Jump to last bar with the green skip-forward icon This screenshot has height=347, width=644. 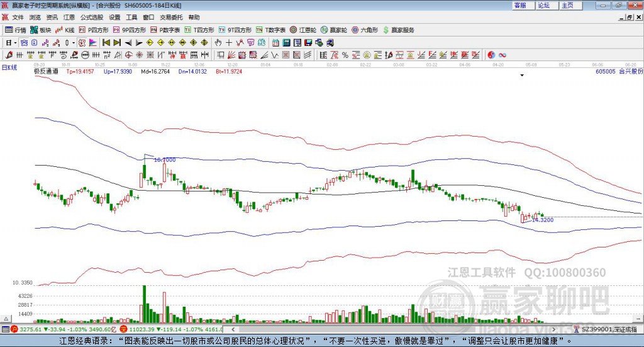tap(117, 43)
